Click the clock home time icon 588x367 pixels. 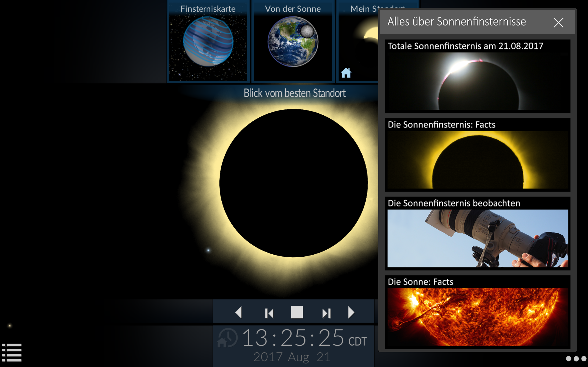point(227,338)
